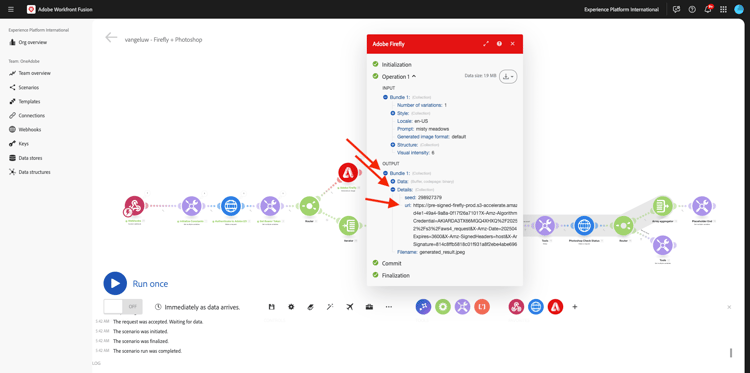Expand the Adobe Firefly panel to fullscreen
The image size is (750, 373).
coord(486,44)
